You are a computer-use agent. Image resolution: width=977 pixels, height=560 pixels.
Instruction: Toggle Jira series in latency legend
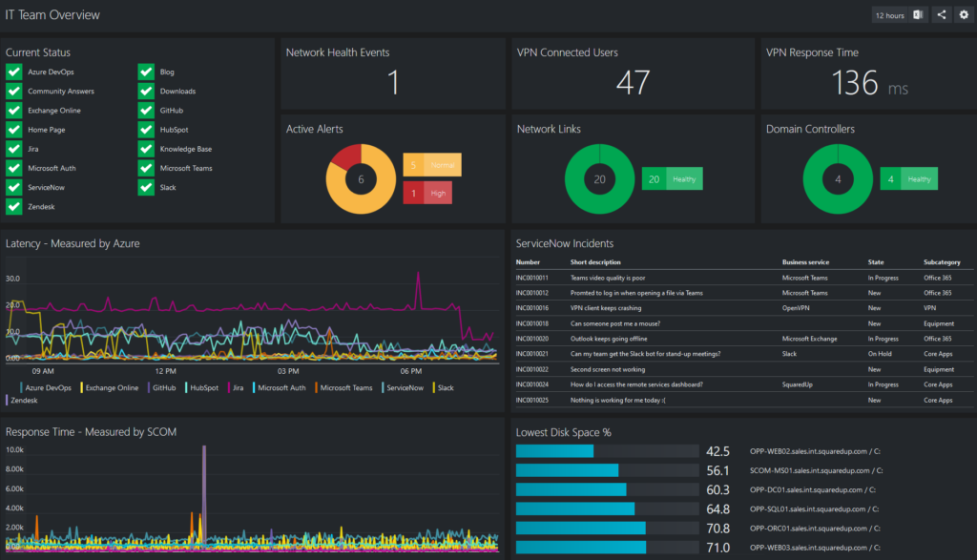(236, 387)
